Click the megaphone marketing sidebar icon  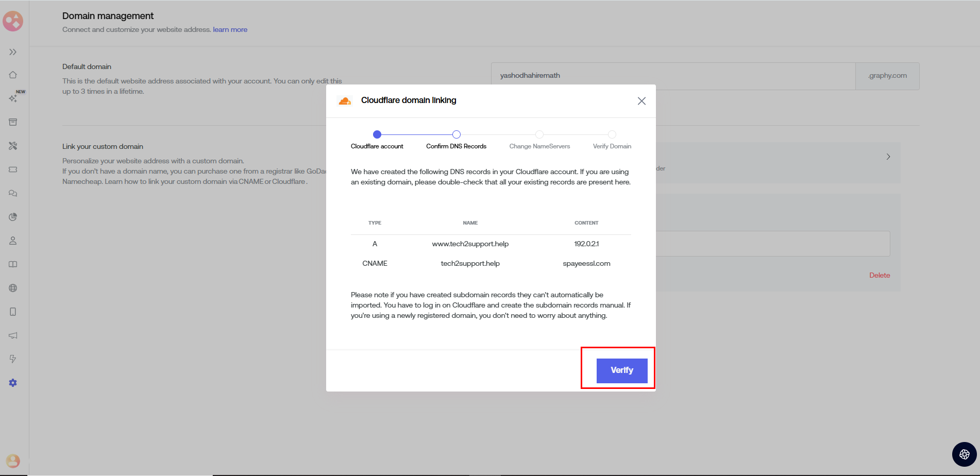13,335
